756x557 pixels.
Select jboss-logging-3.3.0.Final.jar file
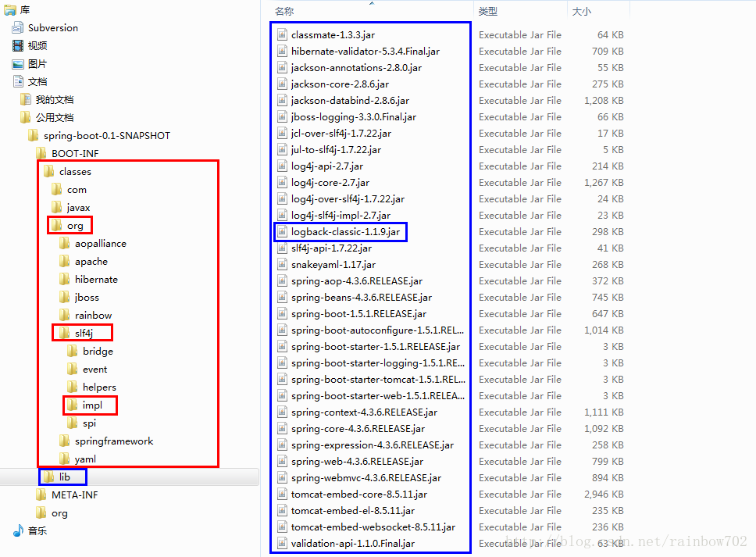pyautogui.click(x=354, y=116)
